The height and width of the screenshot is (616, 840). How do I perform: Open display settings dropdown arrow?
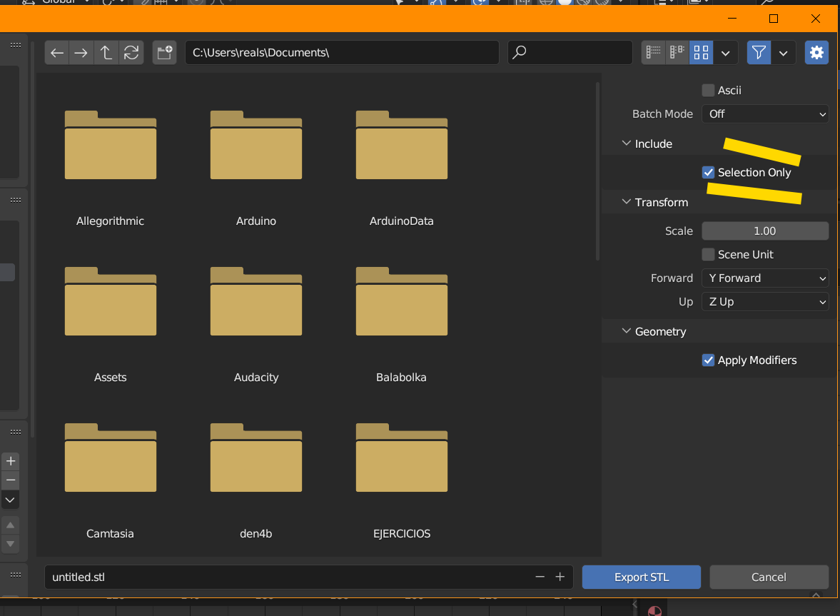click(x=725, y=53)
